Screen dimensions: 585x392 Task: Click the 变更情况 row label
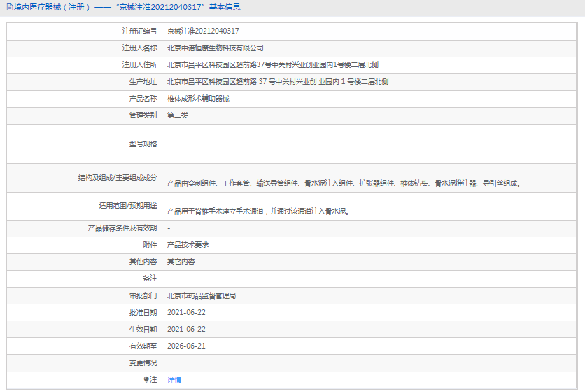click(143, 363)
